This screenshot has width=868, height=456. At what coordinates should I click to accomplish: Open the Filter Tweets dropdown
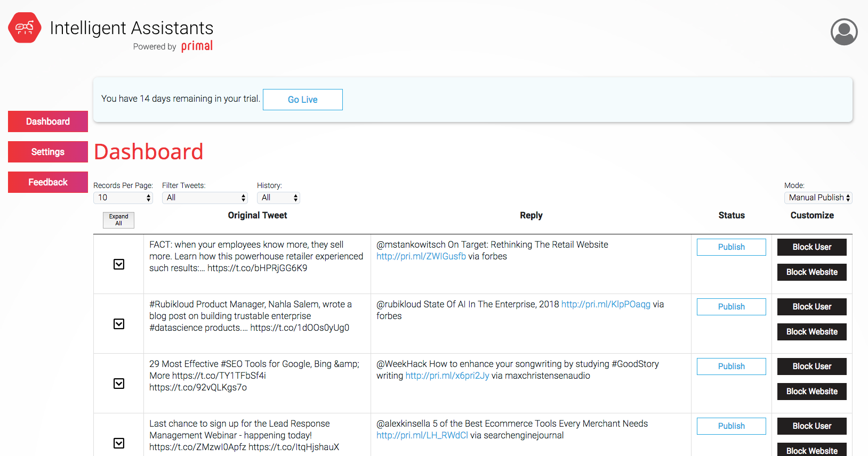(205, 198)
